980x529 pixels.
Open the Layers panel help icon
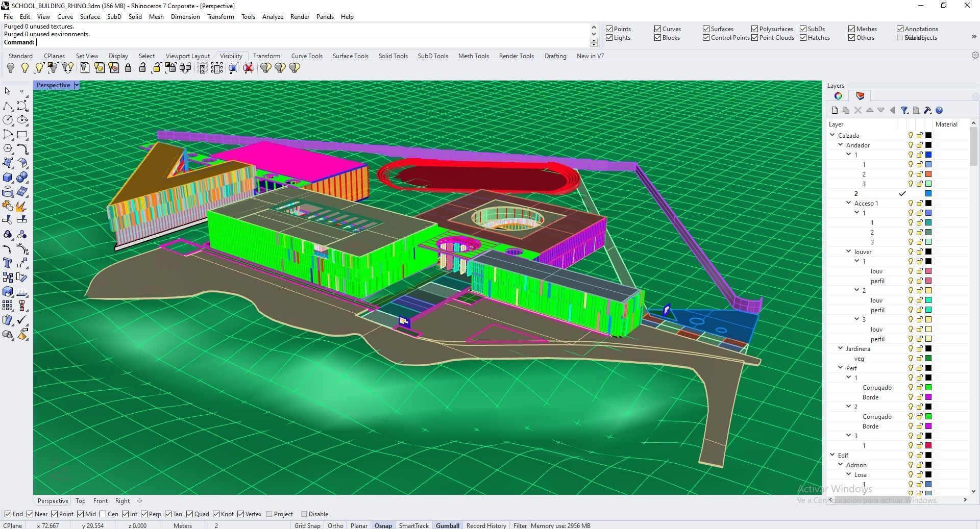939,110
